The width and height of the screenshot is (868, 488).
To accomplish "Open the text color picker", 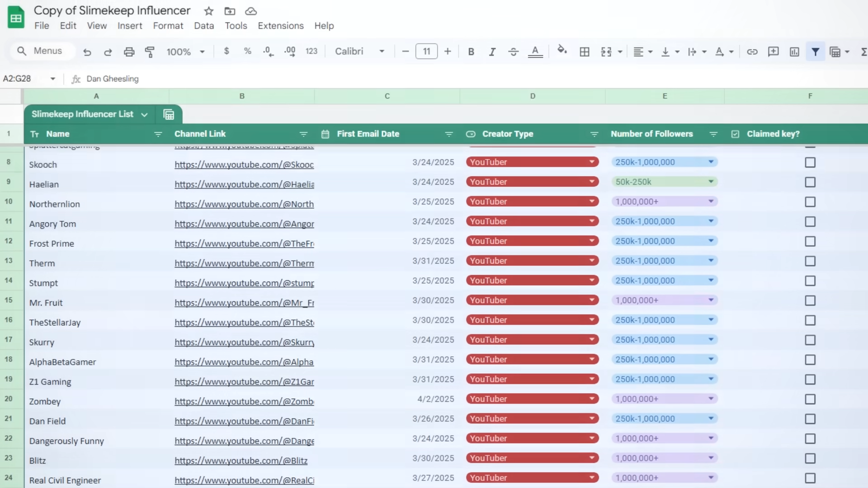I will tap(535, 52).
